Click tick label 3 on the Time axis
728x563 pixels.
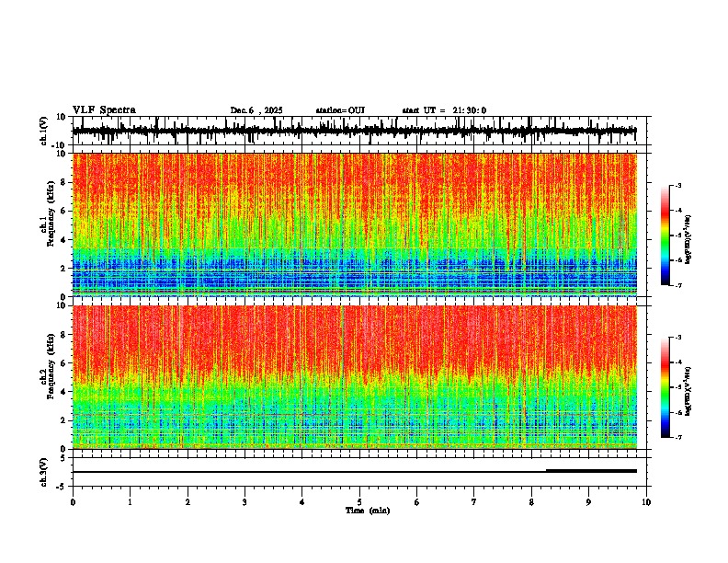pos(245,502)
